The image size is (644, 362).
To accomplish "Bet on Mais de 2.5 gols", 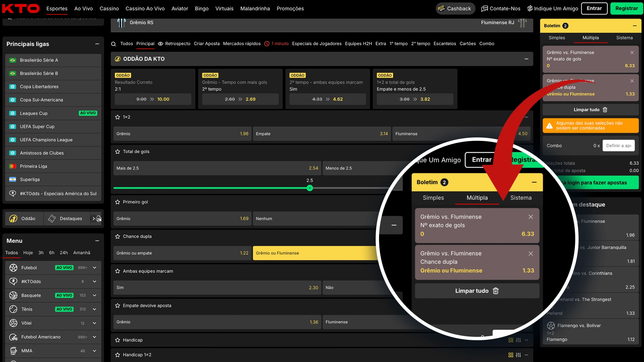I will pos(217,169).
